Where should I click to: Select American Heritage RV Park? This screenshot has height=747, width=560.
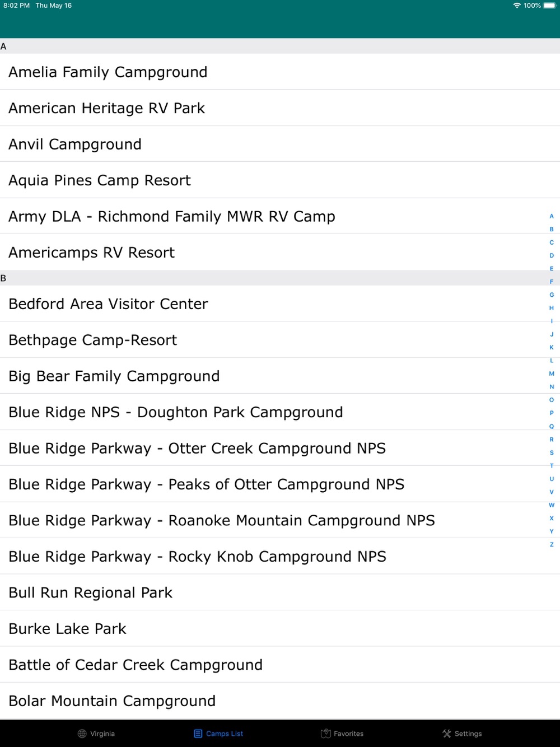(x=280, y=108)
